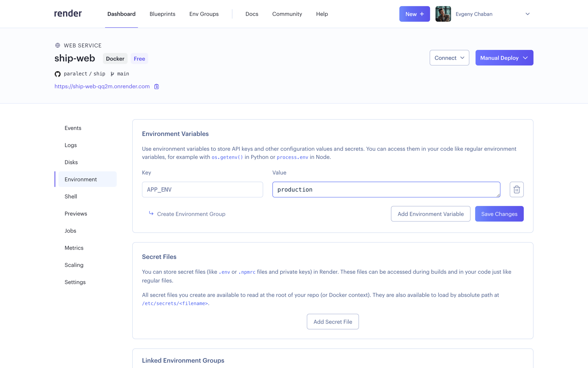This screenshot has width=588, height=368.
Task: Click the Save Changes button
Action: pyautogui.click(x=499, y=214)
